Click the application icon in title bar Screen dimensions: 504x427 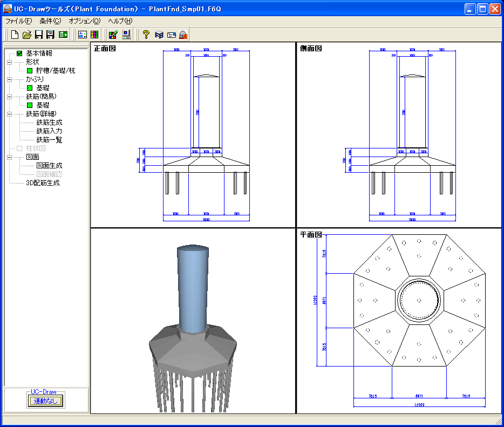[x=8, y=9]
